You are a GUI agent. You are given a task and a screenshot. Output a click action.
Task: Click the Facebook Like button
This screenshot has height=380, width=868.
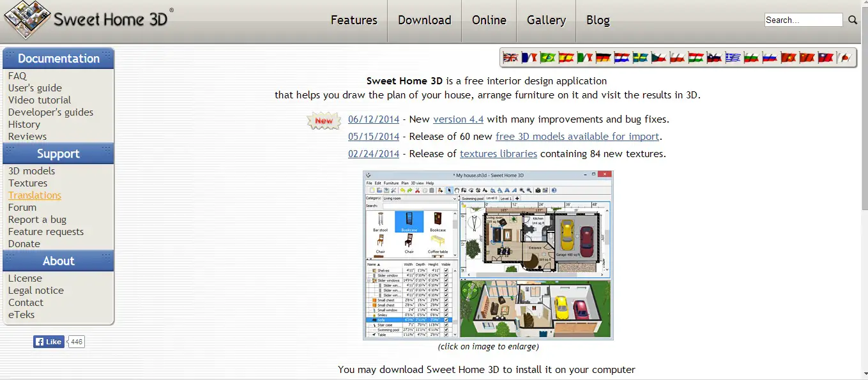tap(49, 342)
